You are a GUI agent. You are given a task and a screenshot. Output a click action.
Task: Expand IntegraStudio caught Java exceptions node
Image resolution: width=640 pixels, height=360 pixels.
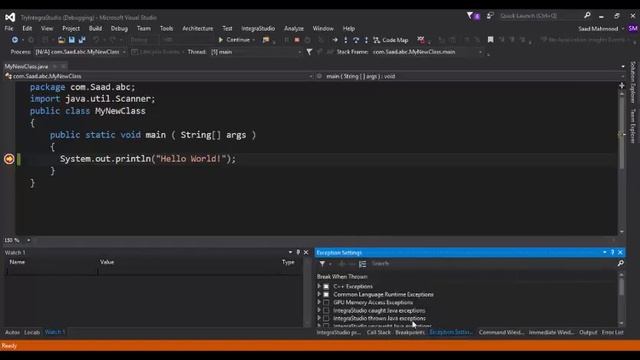click(x=319, y=311)
